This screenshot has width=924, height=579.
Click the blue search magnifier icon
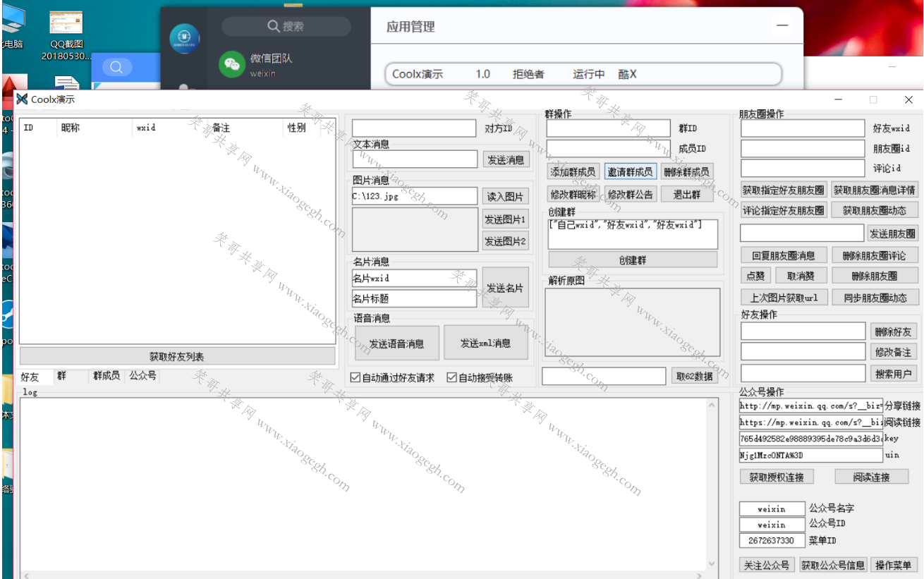[x=117, y=67]
